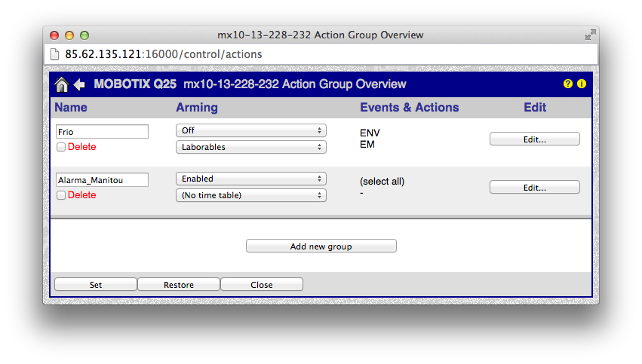Expand the (No time table) dropdown

250,195
